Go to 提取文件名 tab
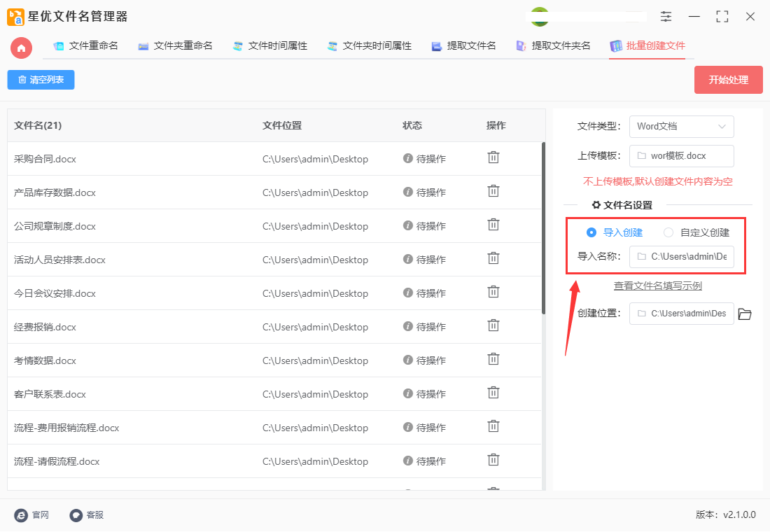This screenshot has height=532, width=770. 463,46
